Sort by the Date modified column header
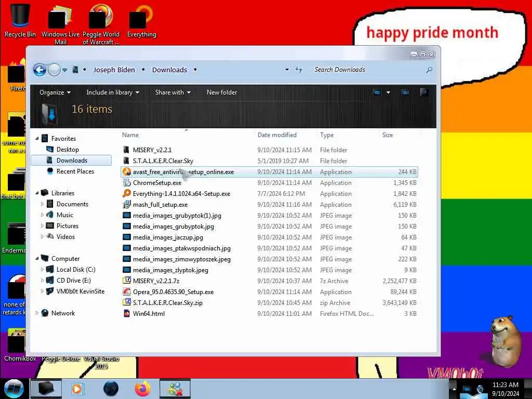 [277, 135]
